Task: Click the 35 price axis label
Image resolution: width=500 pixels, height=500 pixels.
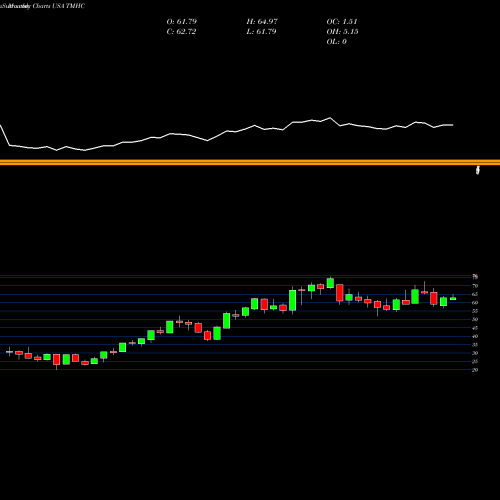Action: click(x=475, y=345)
